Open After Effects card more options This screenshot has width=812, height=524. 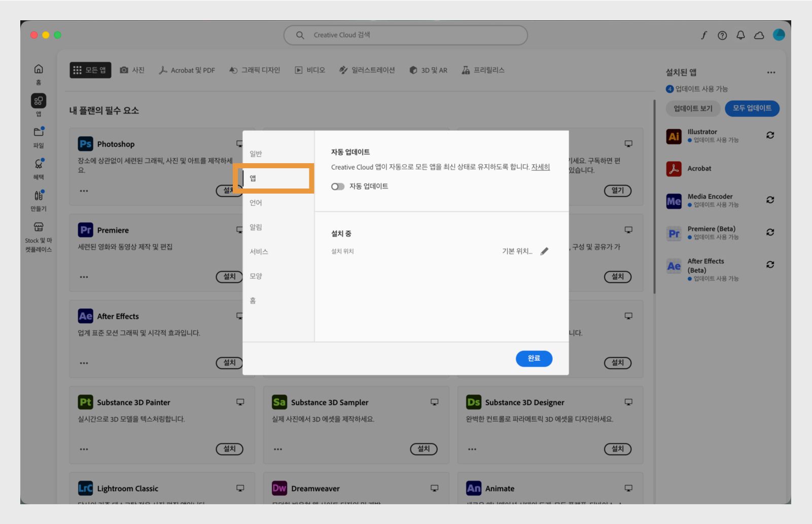tap(84, 363)
